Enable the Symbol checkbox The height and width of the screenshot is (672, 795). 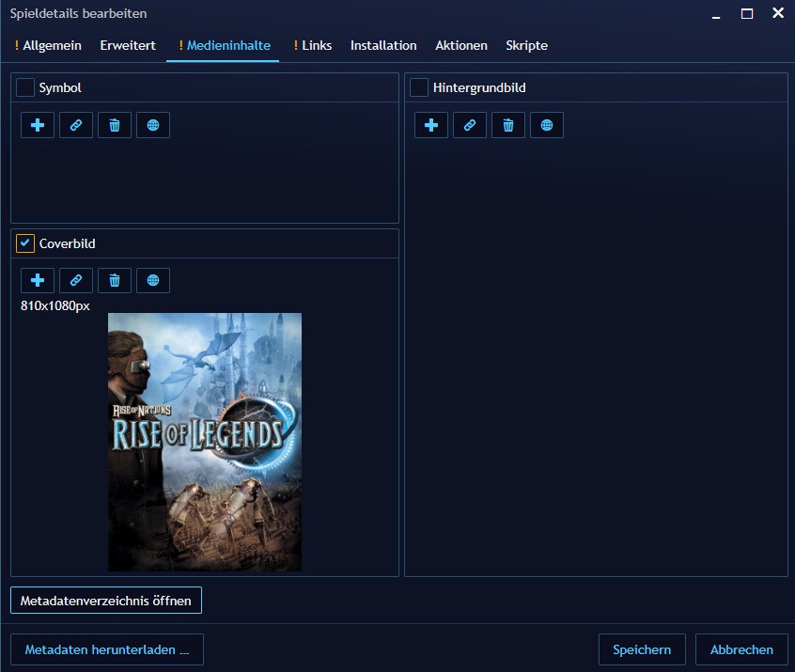click(x=25, y=87)
